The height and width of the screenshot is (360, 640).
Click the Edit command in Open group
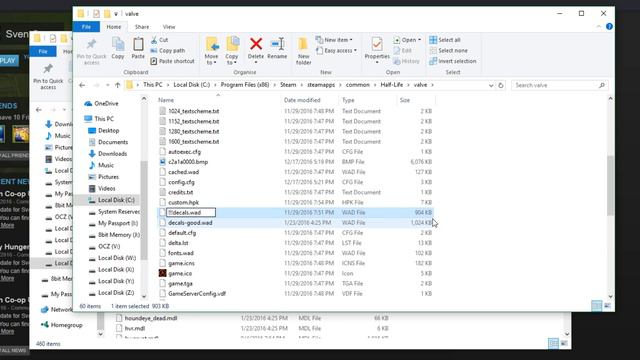point(402,51)
